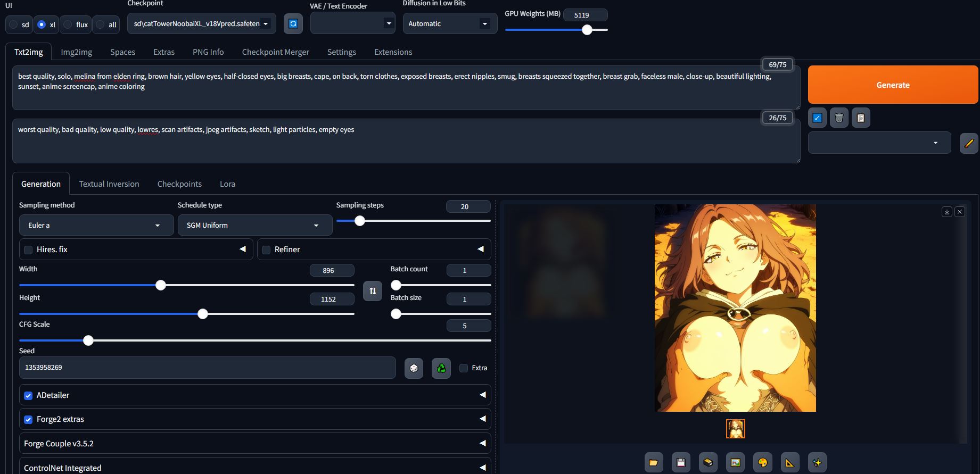The width and height of the screenshot is (980, 474).
Task: Open the style editor pencil icon
Action: pos(969,143)
